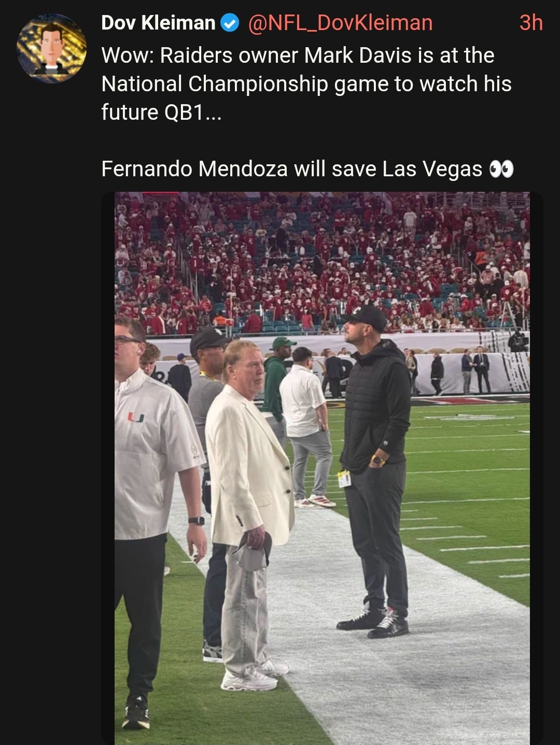The height and width of the screenshot is (745, 560).
Task: Click the 'future QB1...' text line
Action: coord(161,113)
